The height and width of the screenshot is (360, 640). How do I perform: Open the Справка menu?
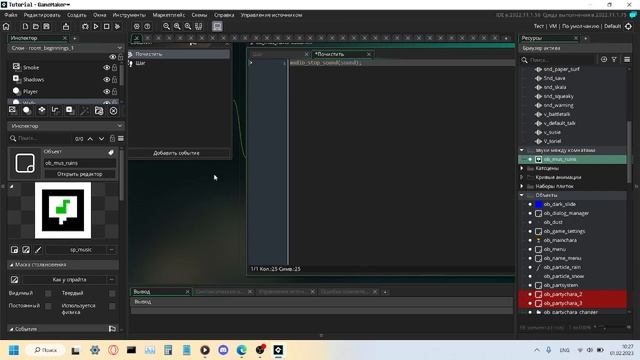pos(224,15)
